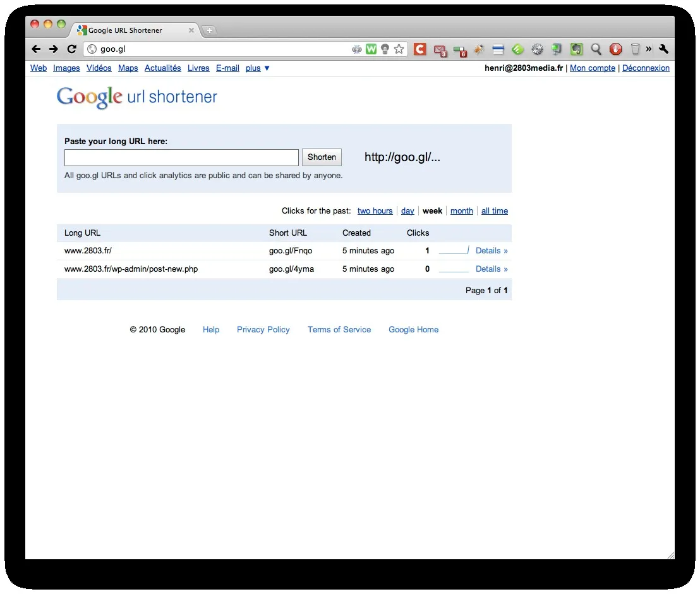The image size is (700, 594).
Task: Click the short URL goo.gl/Fnqo
Action: 291,250
